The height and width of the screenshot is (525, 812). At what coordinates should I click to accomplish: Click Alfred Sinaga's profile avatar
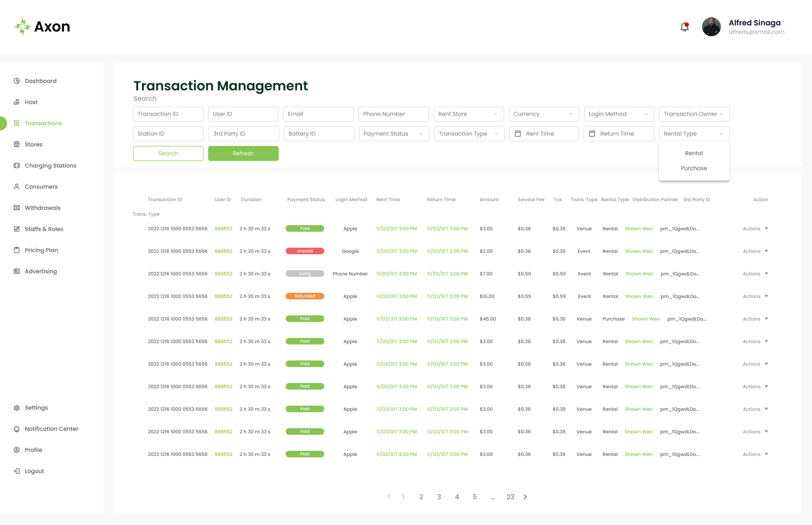[x=711, y=27]
